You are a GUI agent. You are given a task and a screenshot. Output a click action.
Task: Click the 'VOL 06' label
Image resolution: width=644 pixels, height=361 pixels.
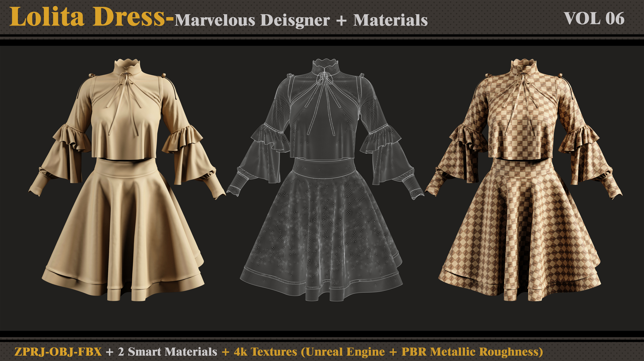594,18
